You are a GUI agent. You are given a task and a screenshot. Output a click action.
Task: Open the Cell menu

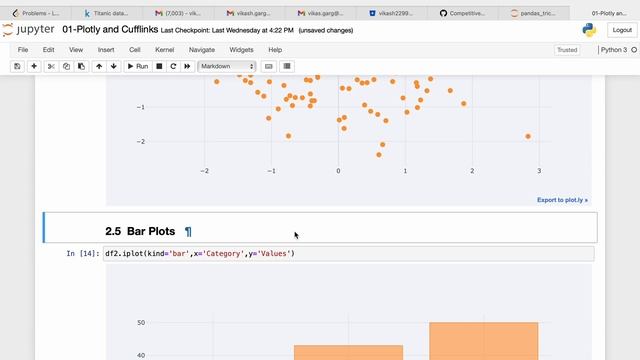click(135, 50)
